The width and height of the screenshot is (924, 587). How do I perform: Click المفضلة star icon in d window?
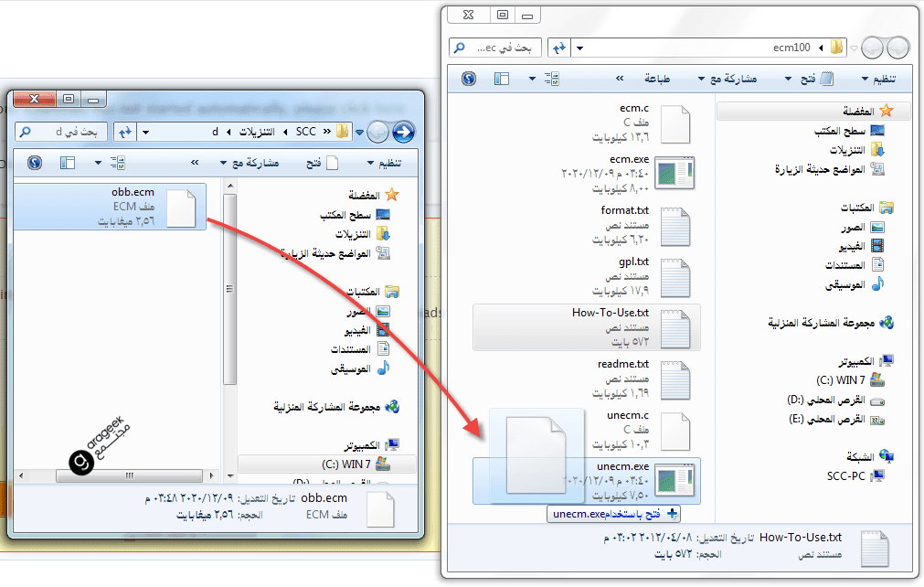point(392,195)
